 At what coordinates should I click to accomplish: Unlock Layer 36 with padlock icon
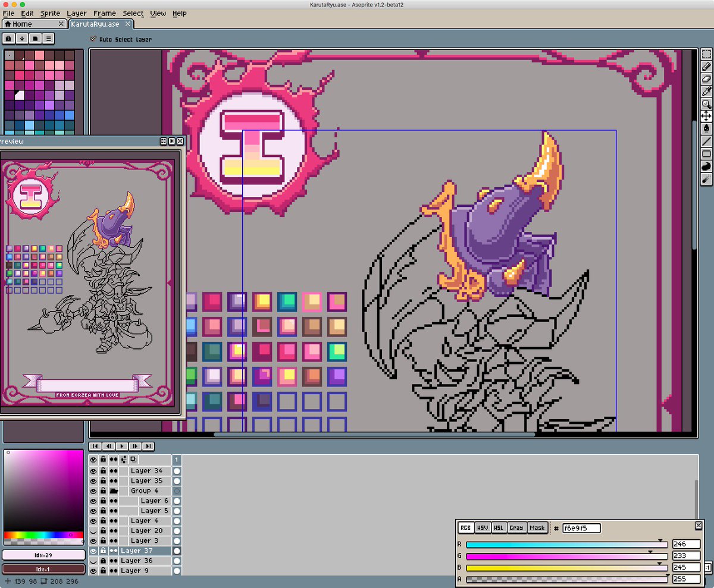point(103,561)
